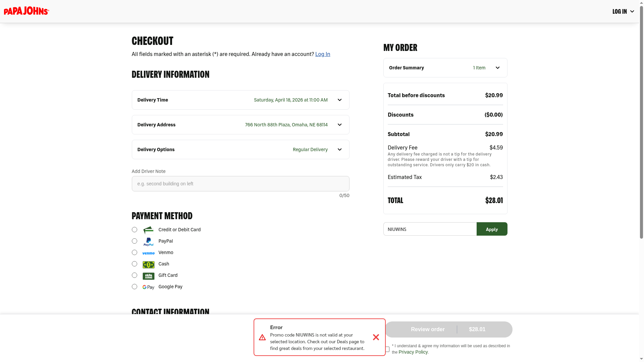Click the 1 Item count text
Viewport: 644px width, 362px height.
point(479,68)
